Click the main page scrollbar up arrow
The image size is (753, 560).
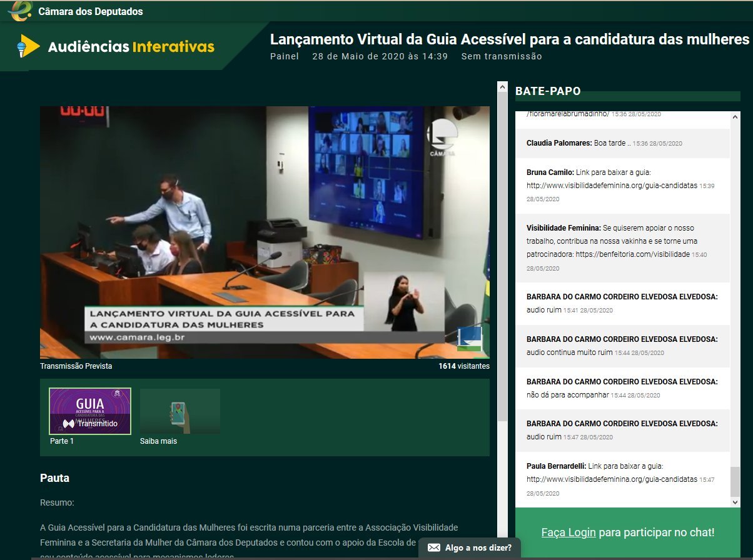(x=502, y=87)
